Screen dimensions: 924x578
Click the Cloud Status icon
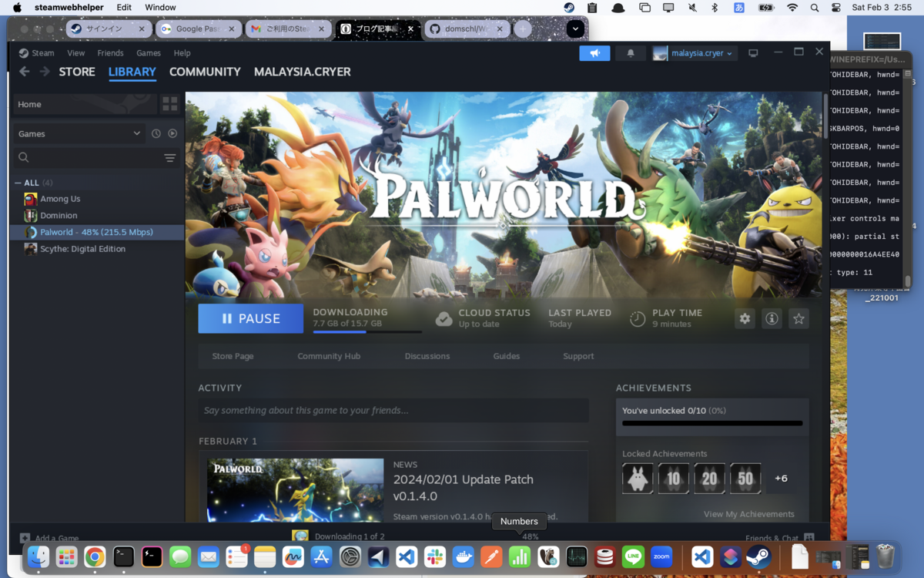coord(444,318)
